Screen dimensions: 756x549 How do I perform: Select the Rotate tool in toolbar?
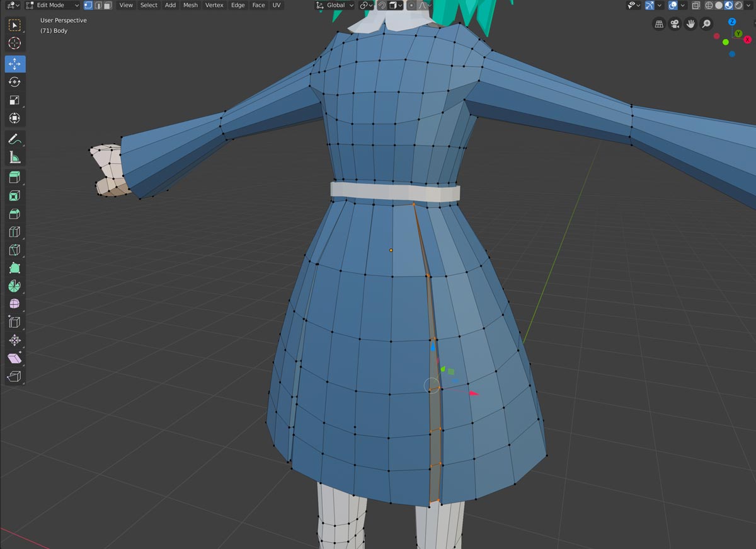pyautogui.click(x=14, y=82)
